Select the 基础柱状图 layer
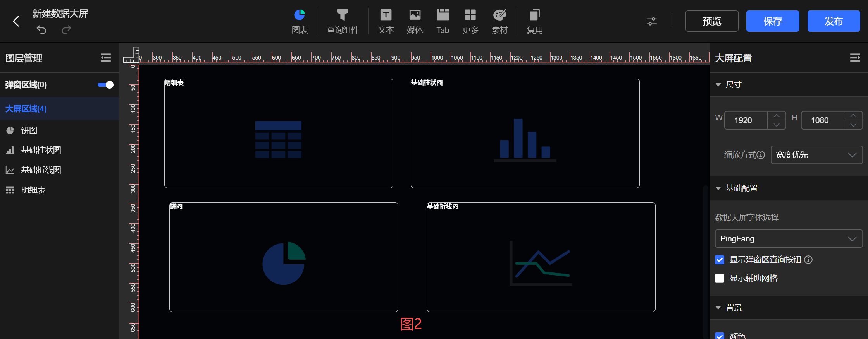Screen dimensions: 868x339 pyautogui.click(x=41, y=150)
